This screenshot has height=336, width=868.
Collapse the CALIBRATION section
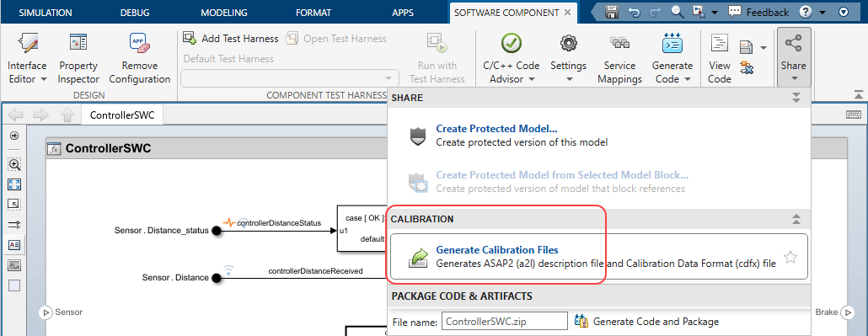(x=796, y=219)
